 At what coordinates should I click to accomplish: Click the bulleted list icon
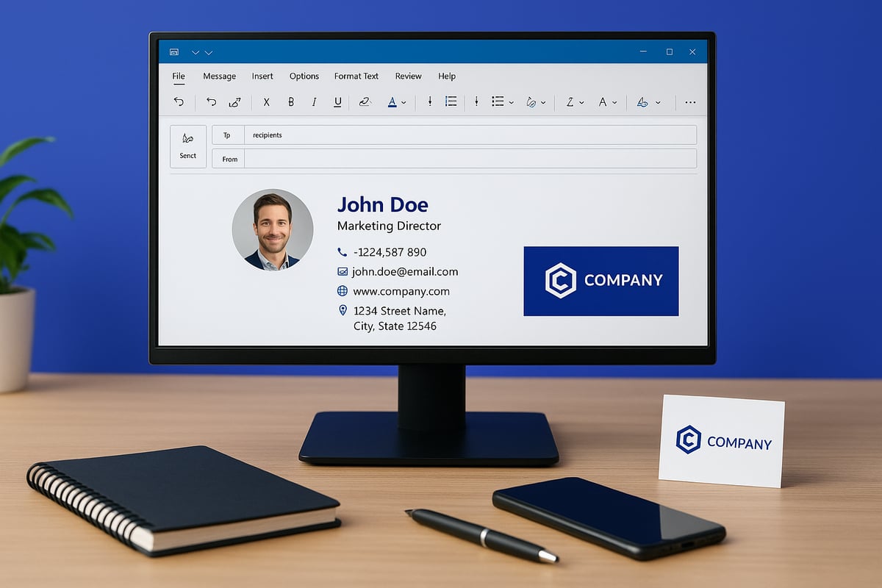coord(497,102)
